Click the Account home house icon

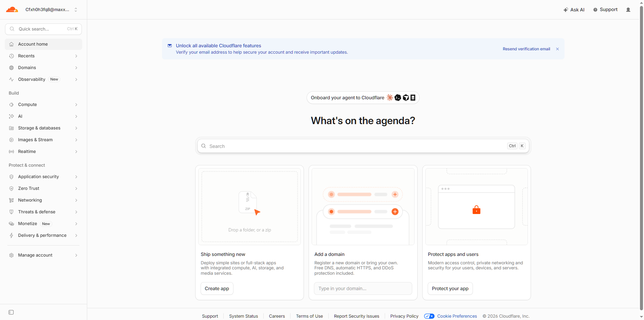(11, 44)
